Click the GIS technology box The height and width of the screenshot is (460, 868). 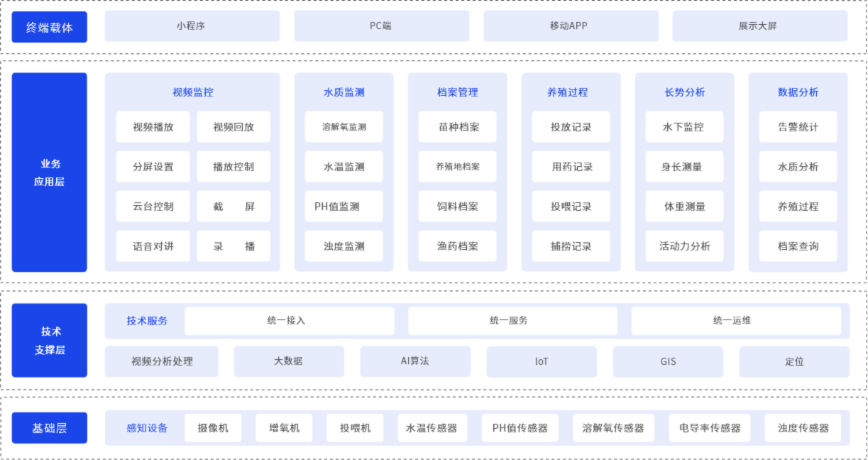pos(668,361)
